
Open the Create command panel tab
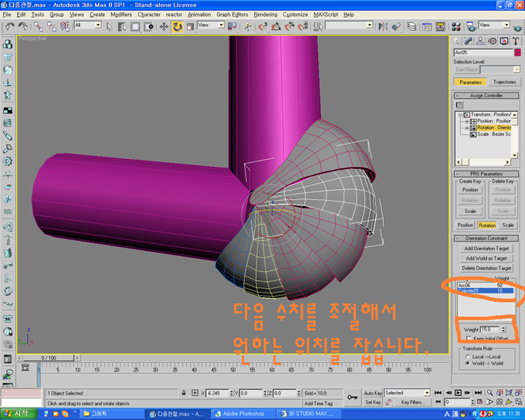[x=459, y=40]
